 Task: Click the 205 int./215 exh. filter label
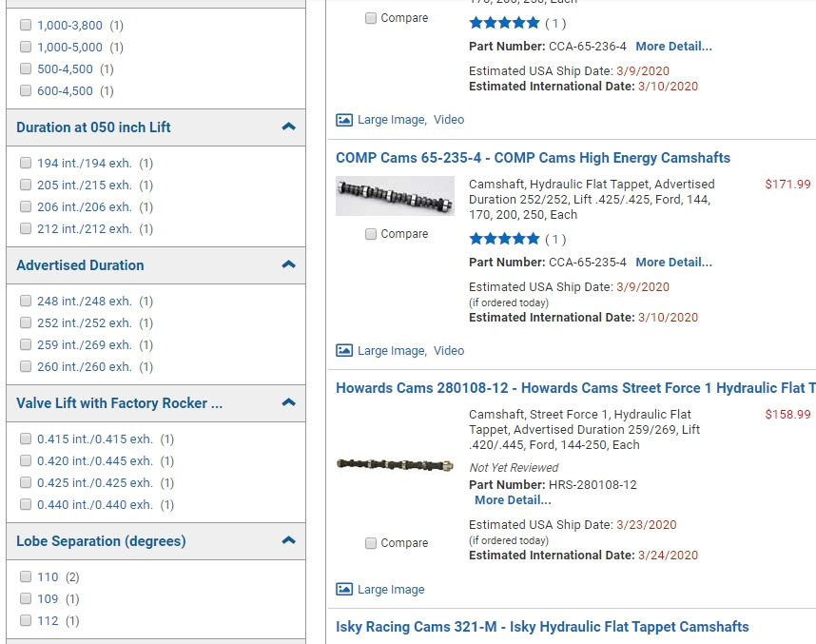click(85, 185)
